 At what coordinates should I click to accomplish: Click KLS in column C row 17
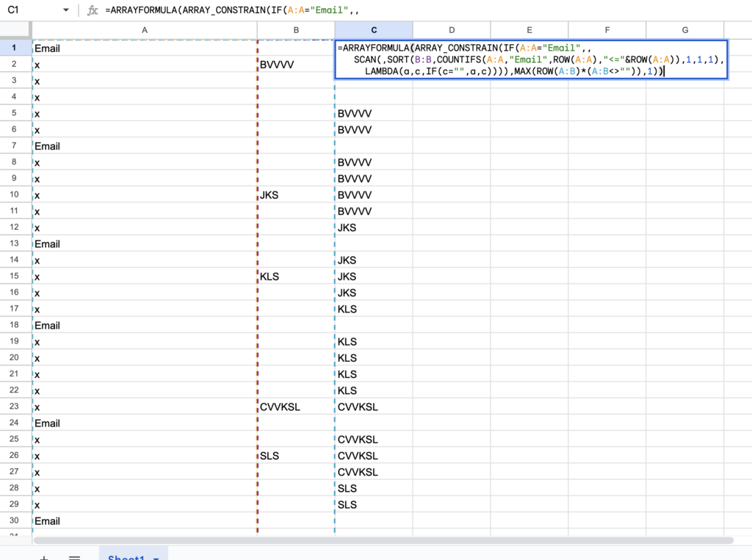point(374,309)
